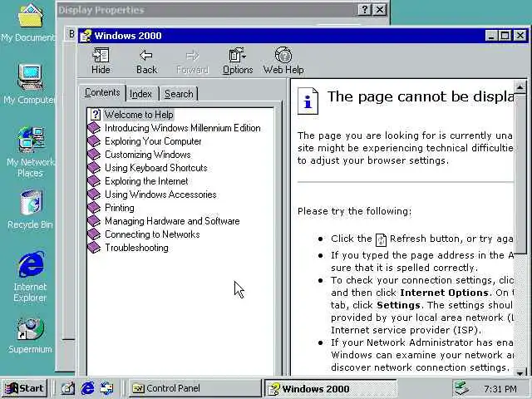Open the Supermium desktop shortcut

coord(30,329)
